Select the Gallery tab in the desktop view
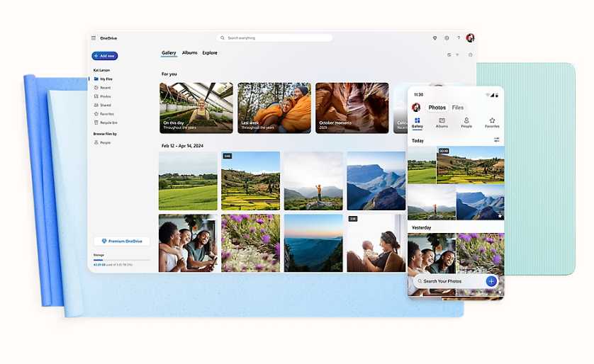Screen dimensions: 594x364 coord(169,53)
